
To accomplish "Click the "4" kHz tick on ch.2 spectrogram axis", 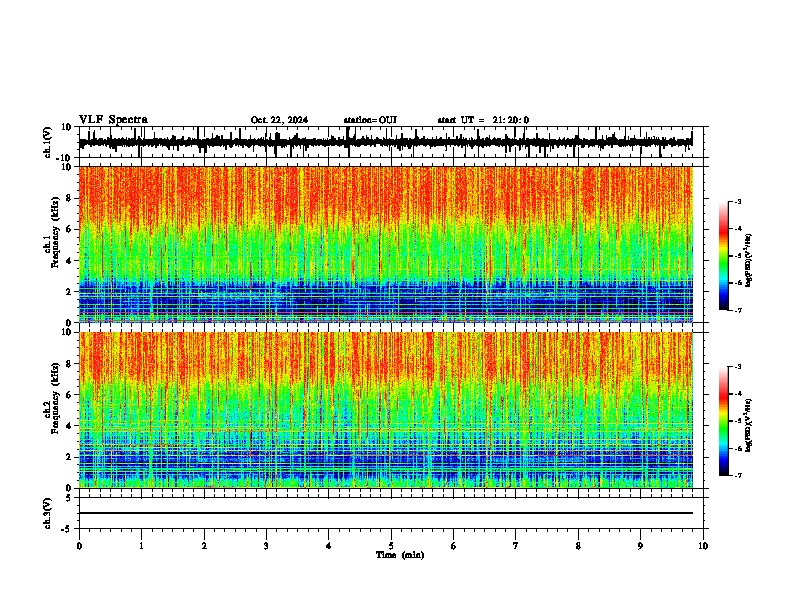I will pos(69,426).
